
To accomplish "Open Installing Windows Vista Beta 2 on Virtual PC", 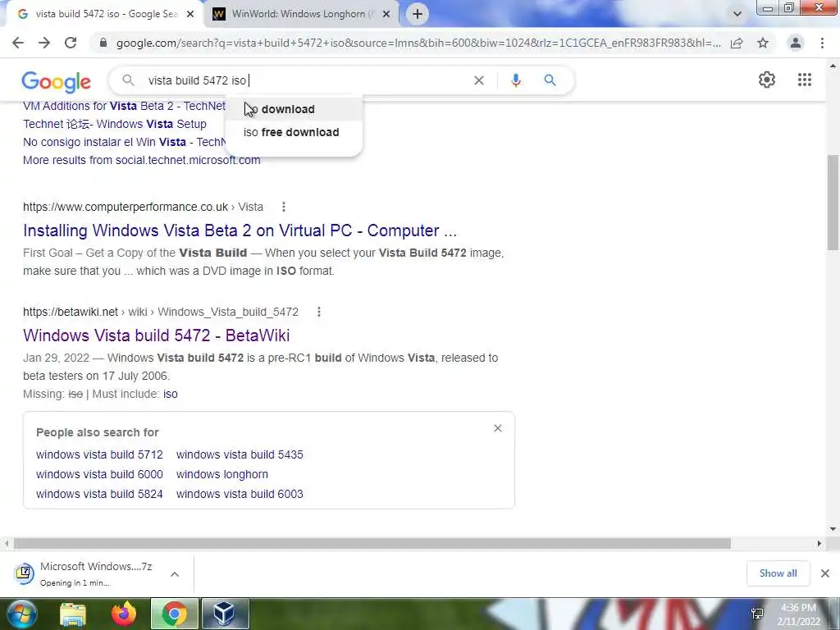I will (x=240, y=231).
